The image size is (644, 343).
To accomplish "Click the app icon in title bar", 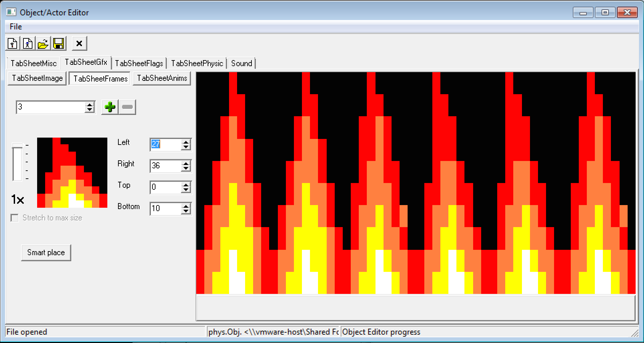I will click(11, 12).
